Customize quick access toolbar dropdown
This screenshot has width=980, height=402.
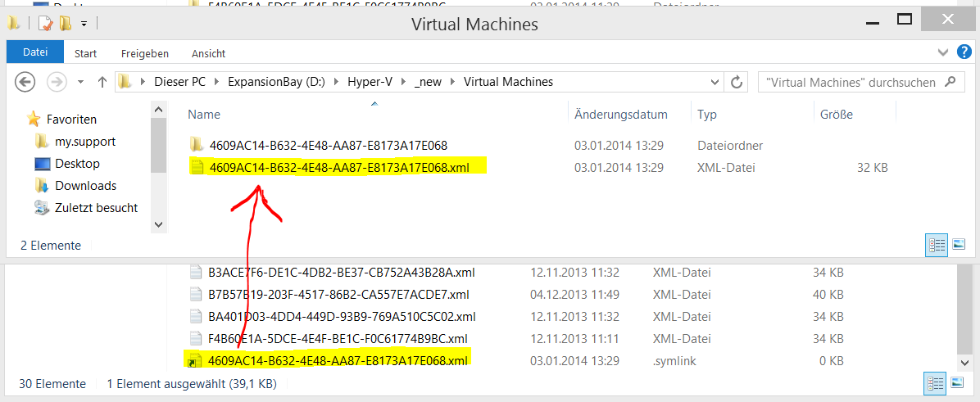[84, 25]
